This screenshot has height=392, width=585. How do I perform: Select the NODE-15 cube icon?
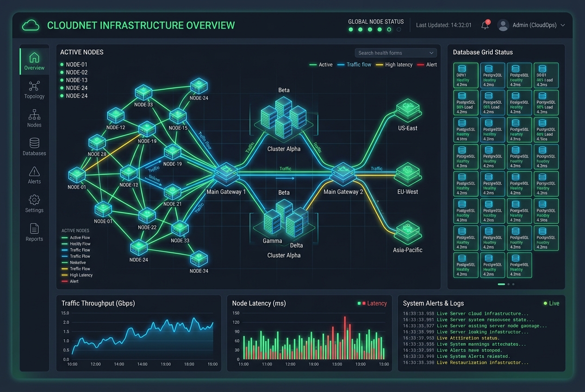[x=178, y=116]
